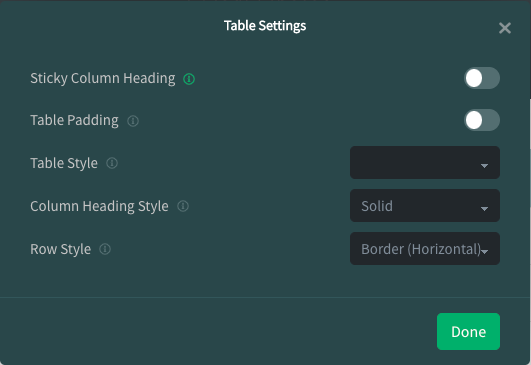Click the info icon next to Table Padding
Image resolution: width=531 pixels, height=365 pixels.
[133, 121]
